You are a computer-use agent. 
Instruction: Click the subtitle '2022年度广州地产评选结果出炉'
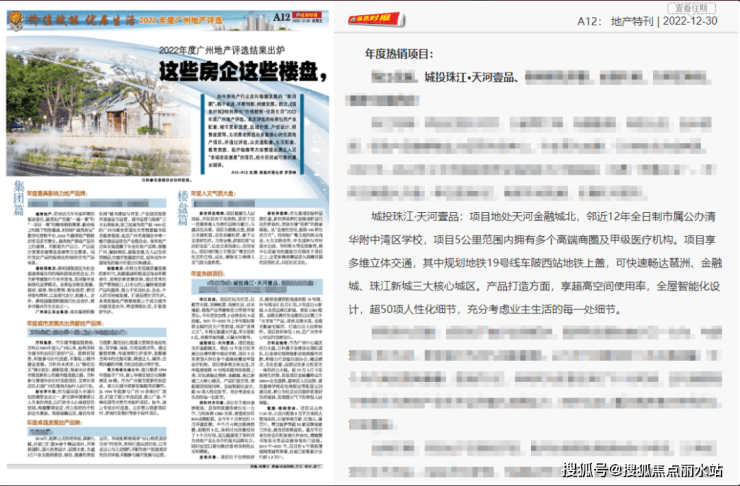click(221, 50)
